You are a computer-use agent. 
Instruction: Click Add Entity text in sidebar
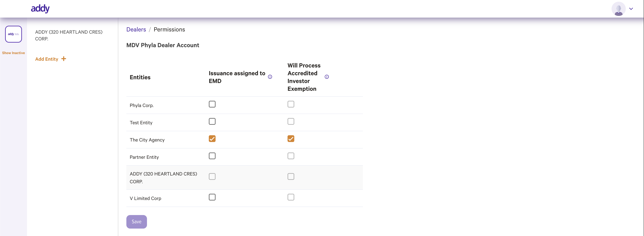(x=47, y=59)
